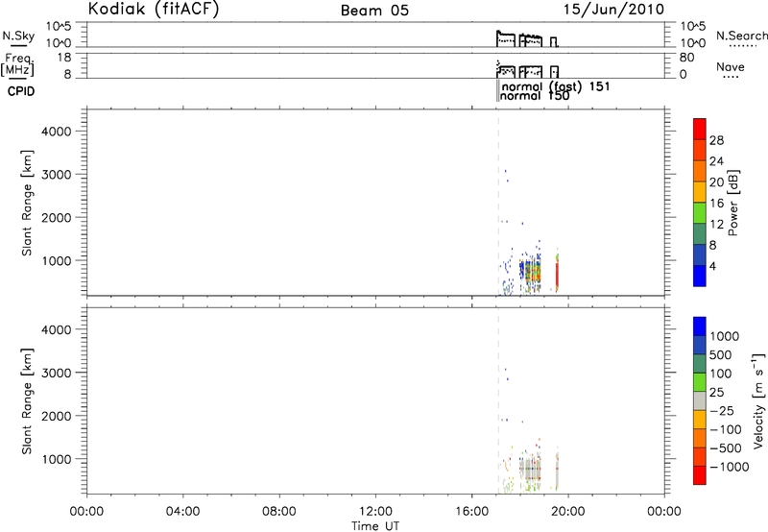Select the '04:00' time tick label

182,512
